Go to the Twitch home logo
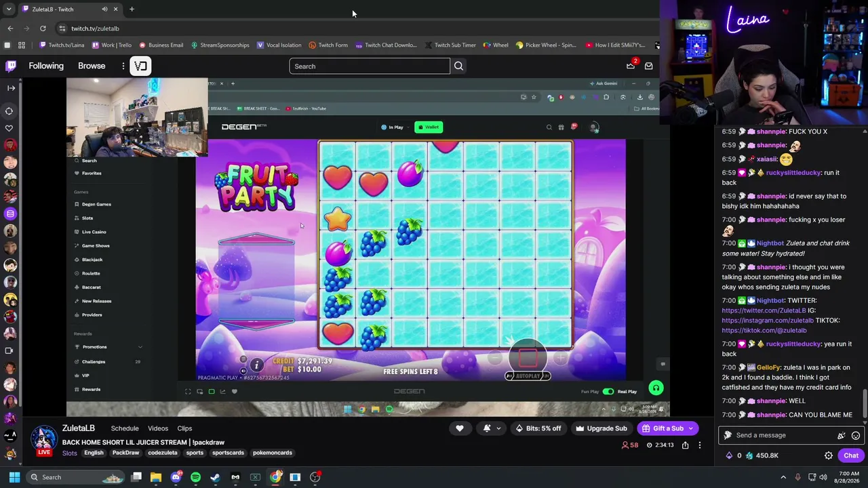The width and height of the screenshot is (868, 488). point(11,66)
